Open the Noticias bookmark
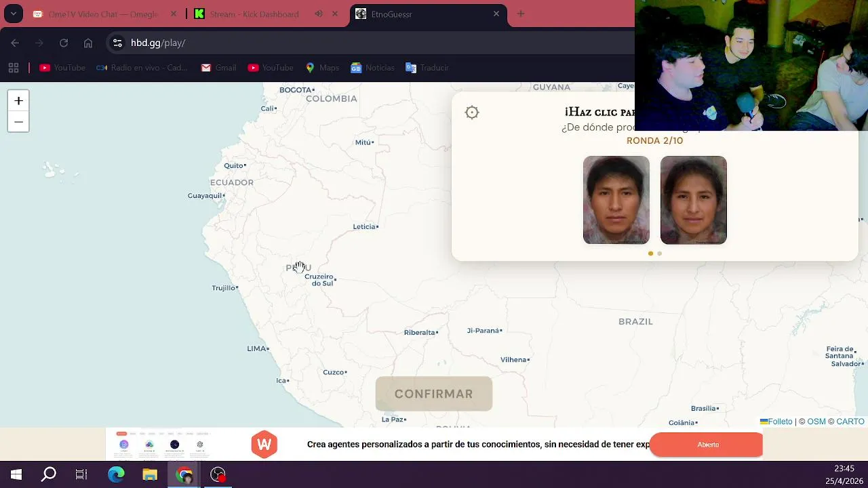Viewport: 868px width, 488px height. [x=372, y=68]
